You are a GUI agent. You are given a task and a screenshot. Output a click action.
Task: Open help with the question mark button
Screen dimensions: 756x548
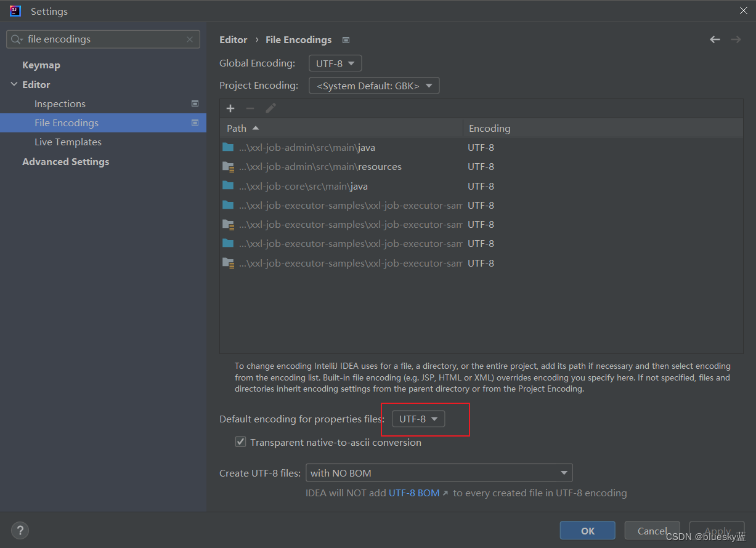click(x=20, y=530)
